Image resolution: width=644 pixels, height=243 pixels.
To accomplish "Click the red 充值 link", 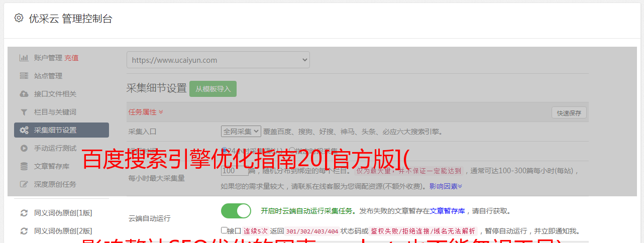I will [71, 58].
